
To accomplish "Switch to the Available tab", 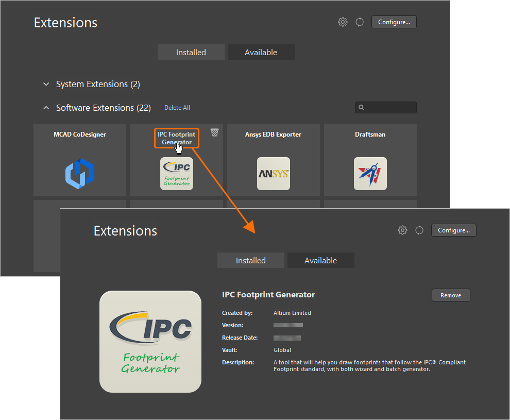I will coord(261,52).
